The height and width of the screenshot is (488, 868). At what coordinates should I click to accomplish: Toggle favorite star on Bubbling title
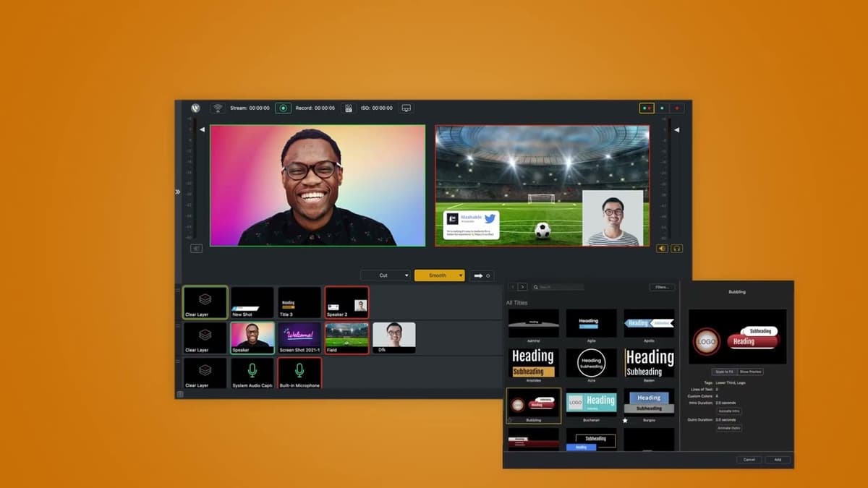pos(511,420)
